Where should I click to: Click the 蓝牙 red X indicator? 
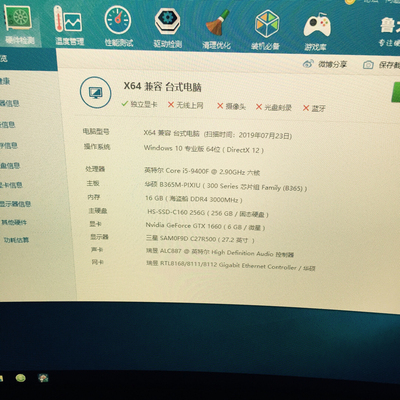(x=306, y=108)
